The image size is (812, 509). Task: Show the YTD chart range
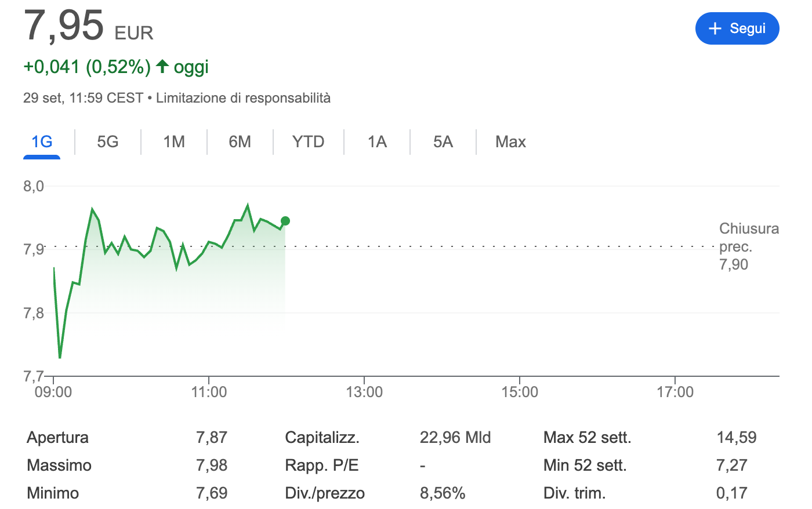click(x=308, y=142)
